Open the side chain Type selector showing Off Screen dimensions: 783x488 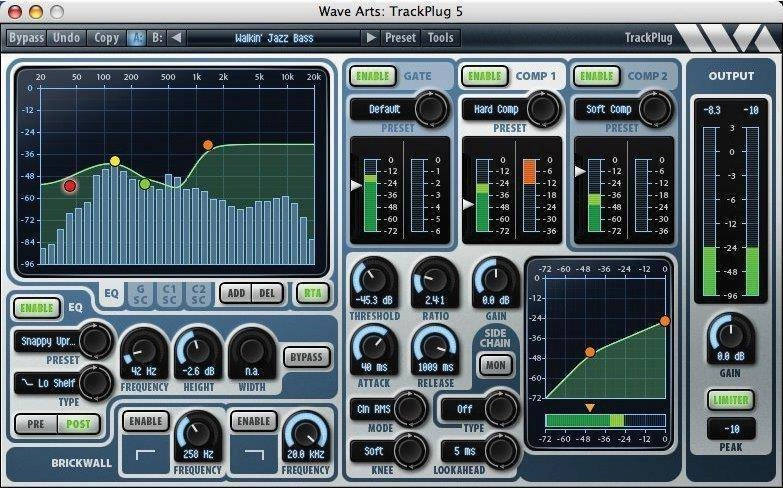[480, 409]
